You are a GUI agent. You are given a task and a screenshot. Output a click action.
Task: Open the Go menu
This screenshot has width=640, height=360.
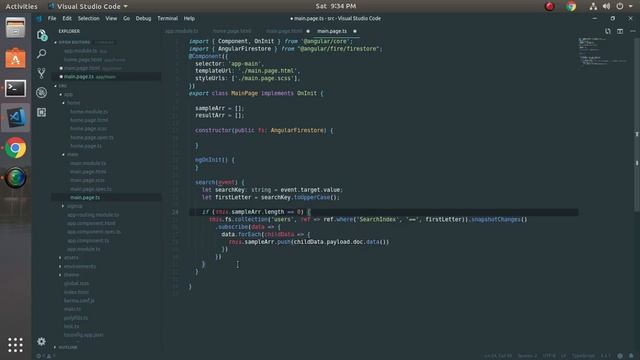127,18
